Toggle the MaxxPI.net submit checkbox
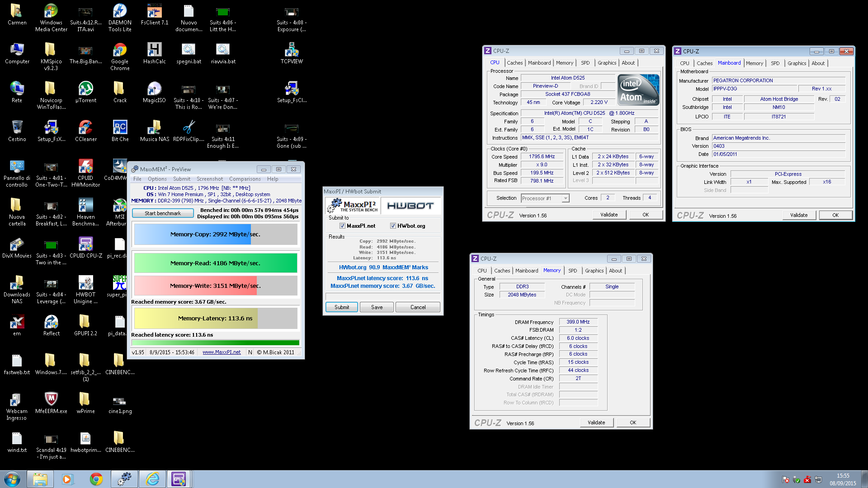 342,226
